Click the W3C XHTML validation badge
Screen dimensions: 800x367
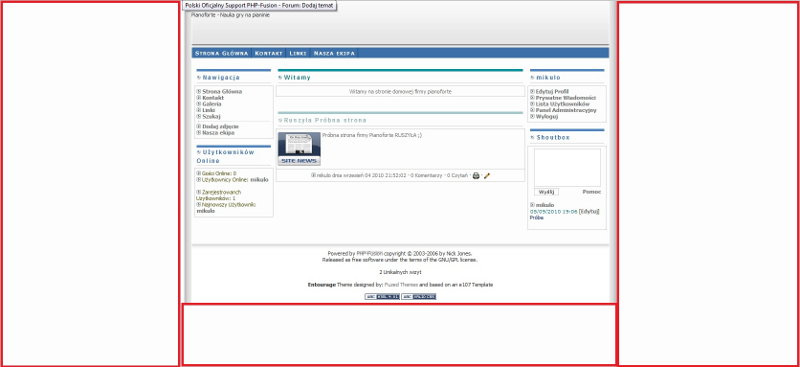tap(382, 297)
